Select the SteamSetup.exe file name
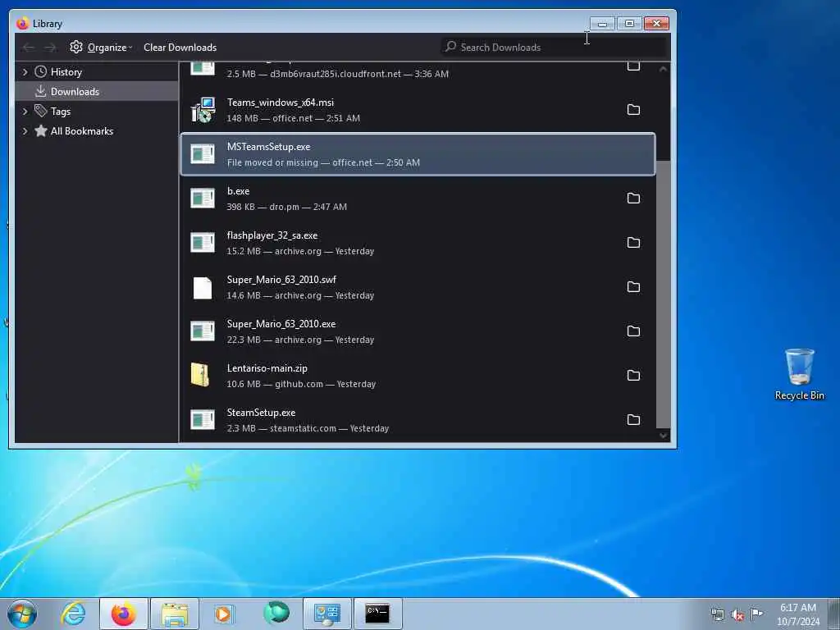 point(261,413)
